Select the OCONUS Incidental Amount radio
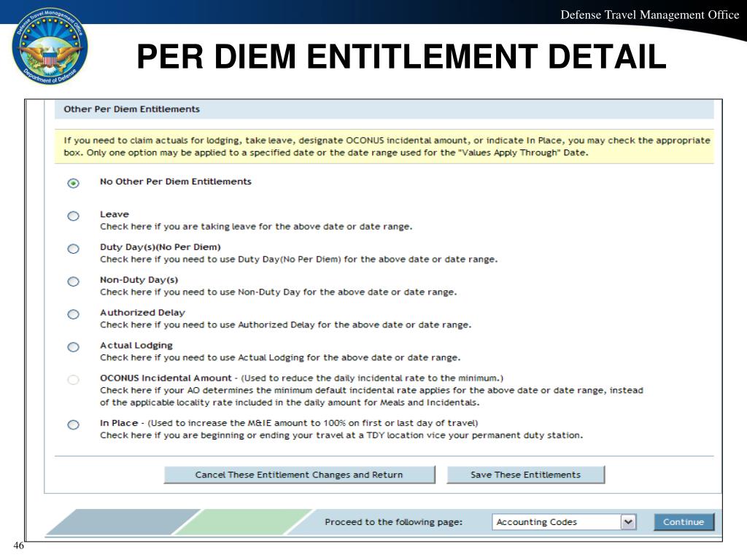Screen dimensions: 747x560 (x=73, y=379)
